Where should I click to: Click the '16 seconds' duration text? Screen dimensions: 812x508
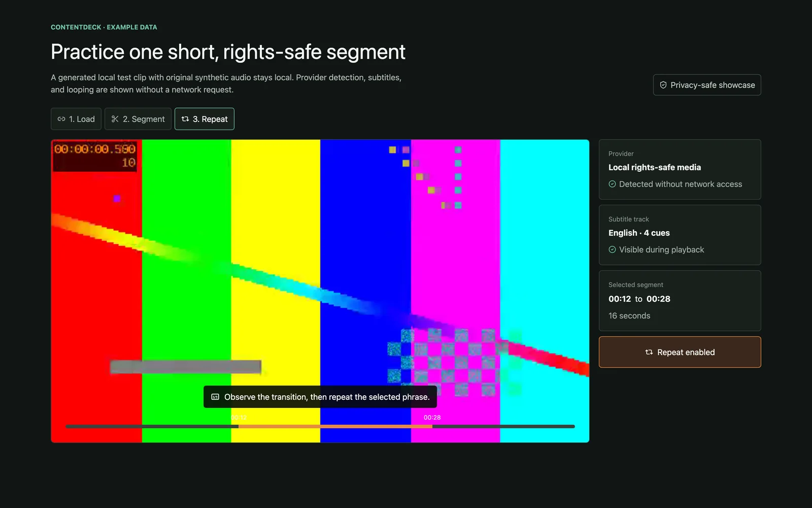pyautogui.click(x=629, y=315)
